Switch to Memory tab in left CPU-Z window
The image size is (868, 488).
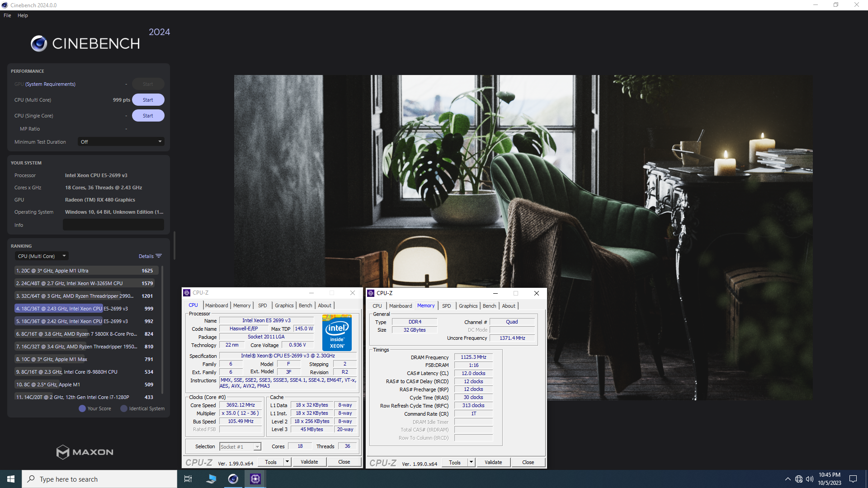click(242, 305)
